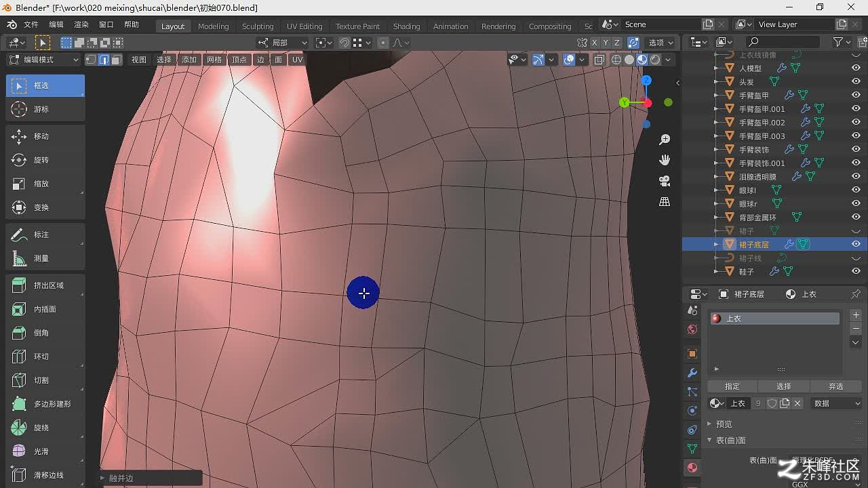Select the 游标 cursor tool

(45, 109)
